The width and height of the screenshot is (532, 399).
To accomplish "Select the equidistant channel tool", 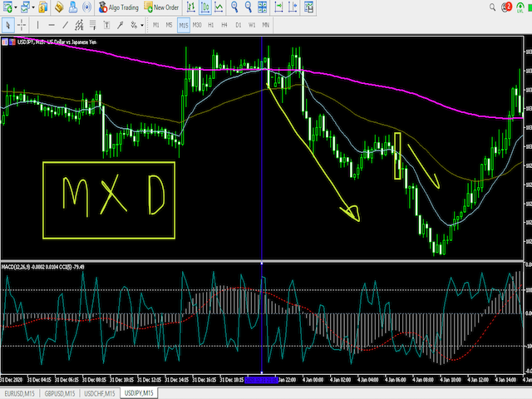I will [x=79, y=25].
